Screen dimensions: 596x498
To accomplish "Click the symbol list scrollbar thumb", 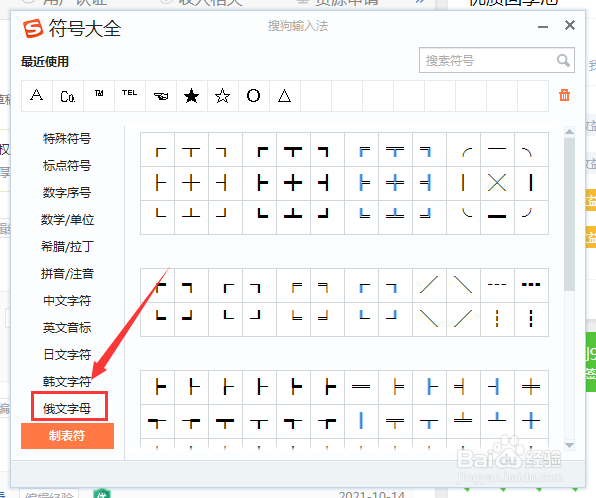I will [x=569, y=214].
